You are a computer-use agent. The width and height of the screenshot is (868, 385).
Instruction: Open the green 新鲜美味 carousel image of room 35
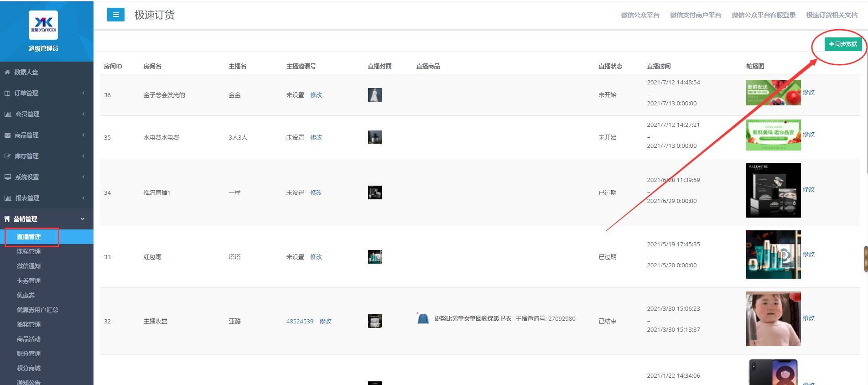pyautogui.click(x=774, y=135)
